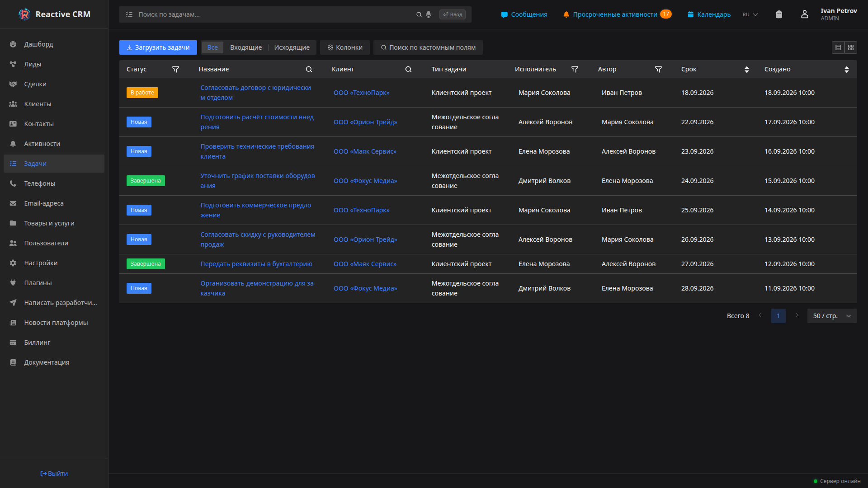The height and width of the screenshot is (488, 868).
Task: Select the Входящие filter tab
Action: point(246,47)
